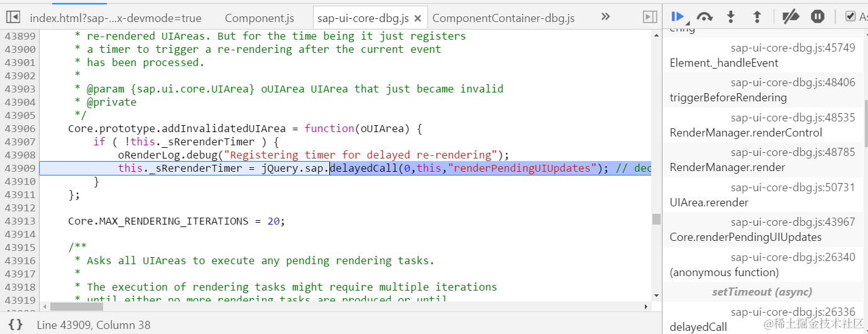The width and height of the screenshot is (868, 334).
Task: Open sap-ui-core-dbg.js:45749 source link
Action: tap(793, 48)
